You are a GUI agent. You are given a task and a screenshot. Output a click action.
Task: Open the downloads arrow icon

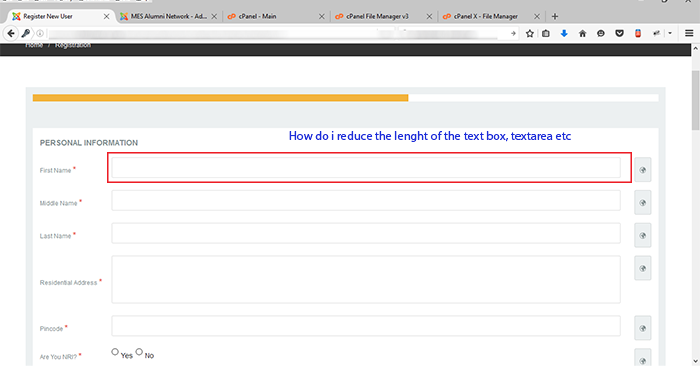click(564, 33)
